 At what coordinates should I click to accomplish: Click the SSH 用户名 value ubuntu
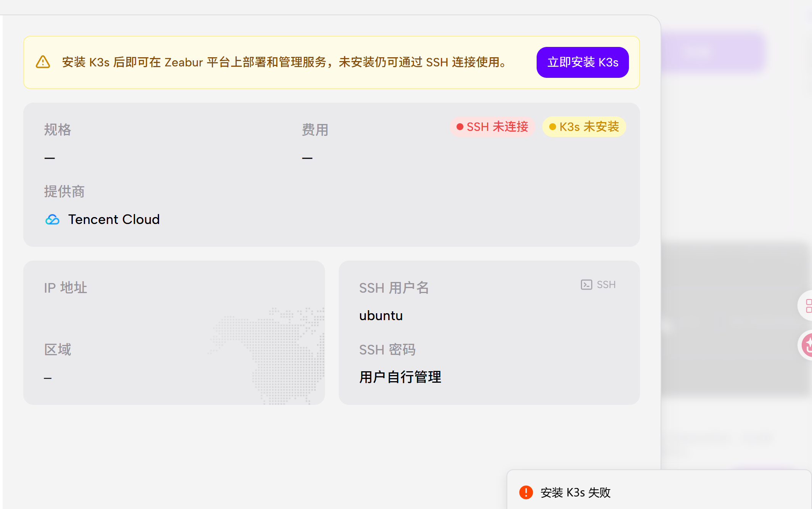[x=380, y=316]
